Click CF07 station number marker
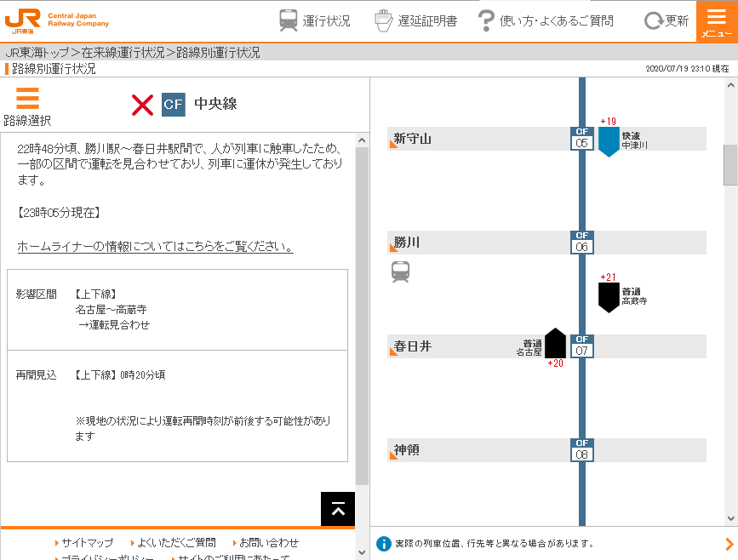The image size is (738, 560). point(581,346)
